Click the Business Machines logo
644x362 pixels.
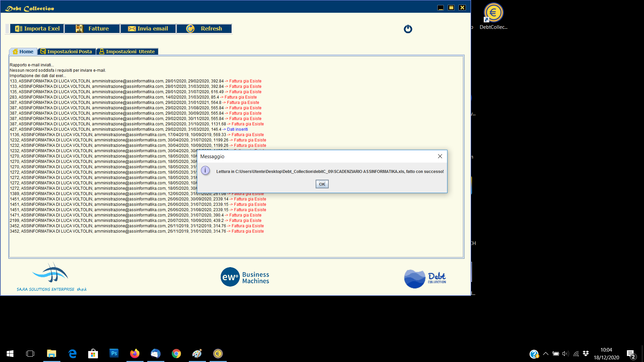click(x=245, y=277)
